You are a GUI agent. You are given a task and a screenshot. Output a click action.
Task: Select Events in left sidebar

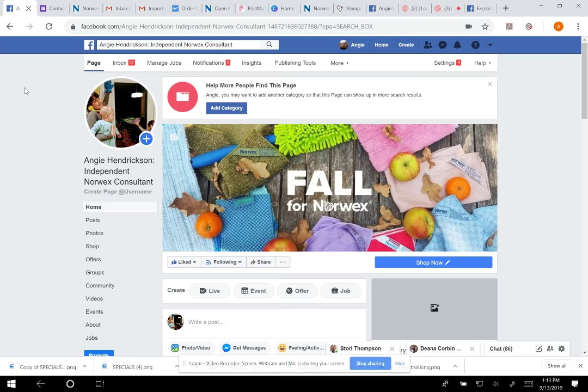pyautogui.click(x=94, y=312)
